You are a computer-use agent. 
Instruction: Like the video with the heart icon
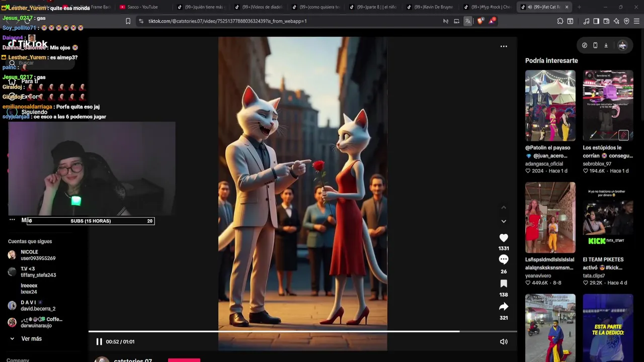(x=504, y=238)
